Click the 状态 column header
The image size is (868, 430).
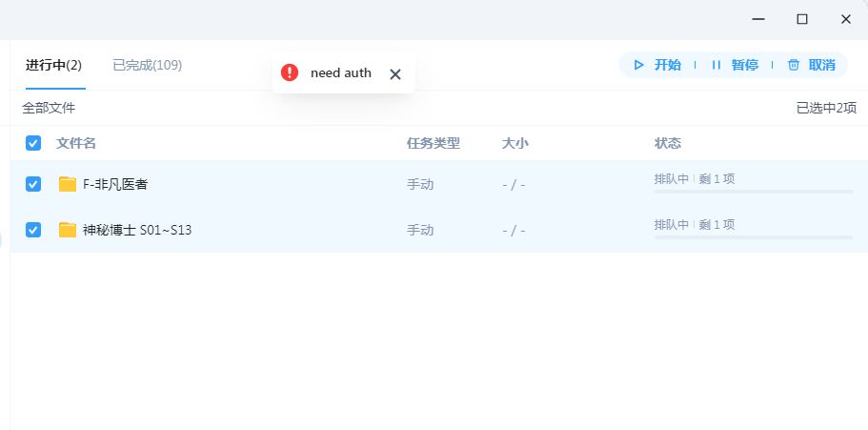(x=668, y=144)
